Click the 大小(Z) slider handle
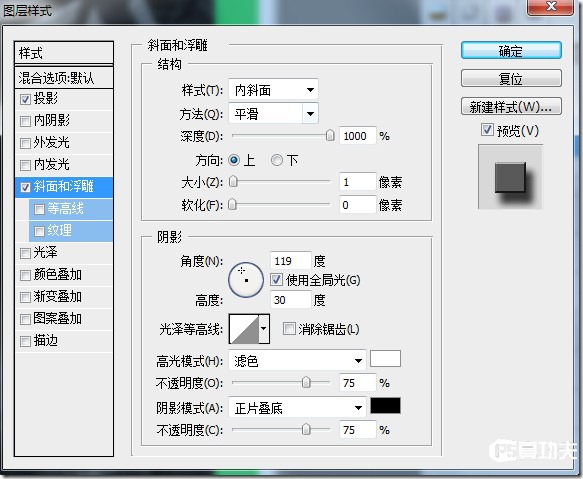The height and width of the screenshot is (479, 583). [x=233, y=182]
